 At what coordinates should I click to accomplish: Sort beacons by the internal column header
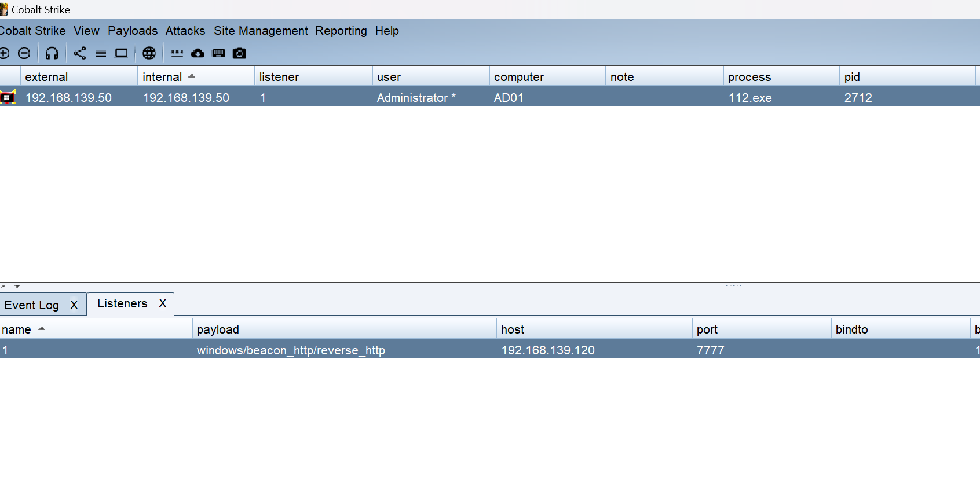pos(162,77)
